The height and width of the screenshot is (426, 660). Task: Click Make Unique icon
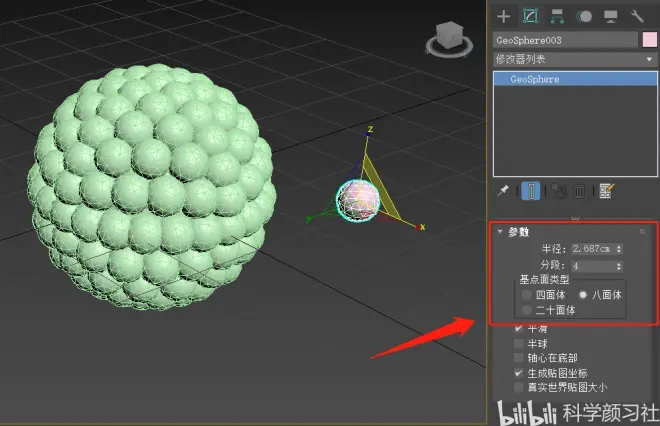point(559,191)
